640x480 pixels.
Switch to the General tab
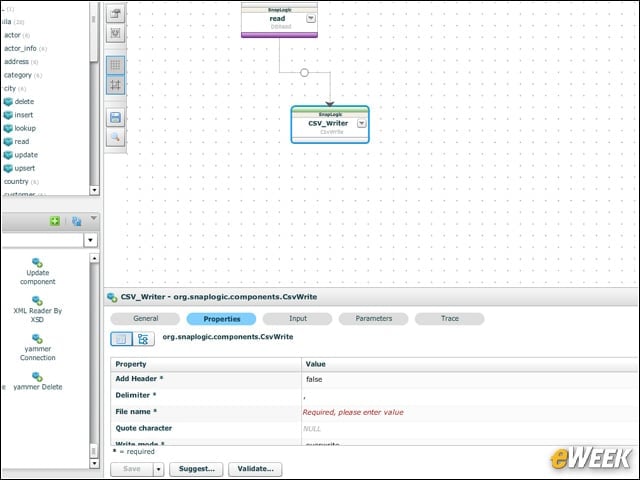tap(145, 318)
